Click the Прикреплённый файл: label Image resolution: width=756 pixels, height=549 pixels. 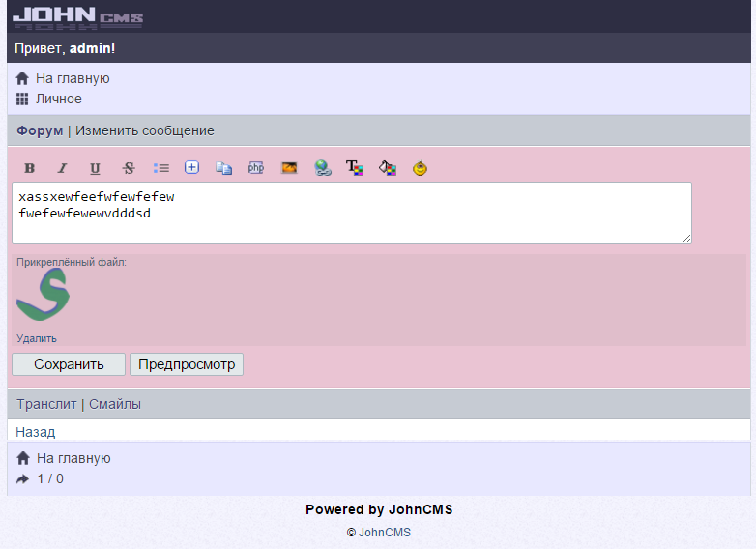point(72,262)
